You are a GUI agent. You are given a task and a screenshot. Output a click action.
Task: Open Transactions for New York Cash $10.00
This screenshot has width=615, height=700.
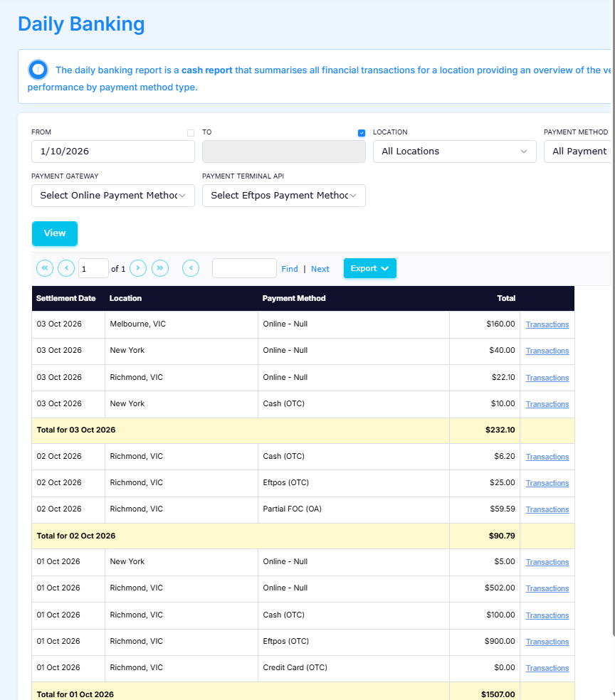point(547,404)
